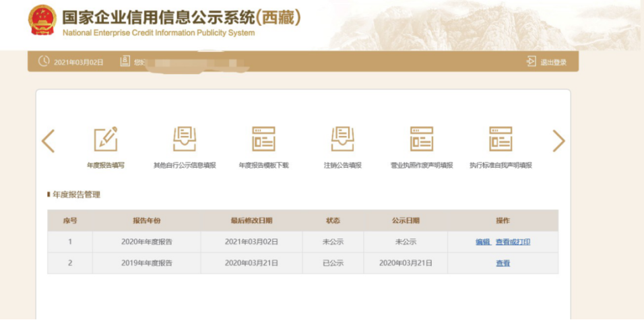Click the 公示日期 column header

pyautogui.click(x=406, y=220)
